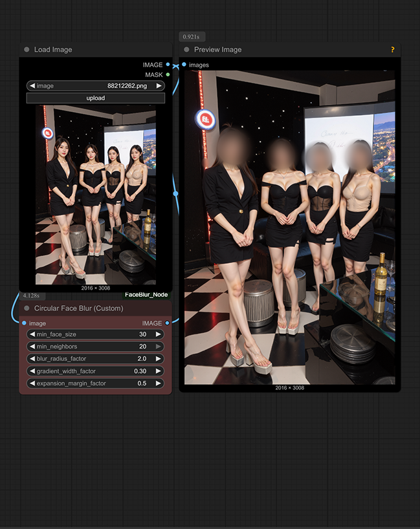Click the MASK output port on Load Image
This screenshot has height=529, width=420.
(168, 74)
